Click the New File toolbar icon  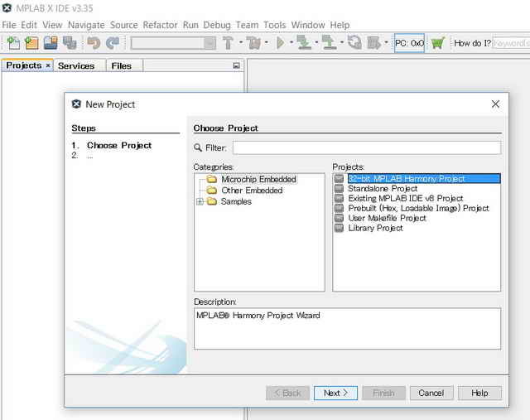(13, 43)
